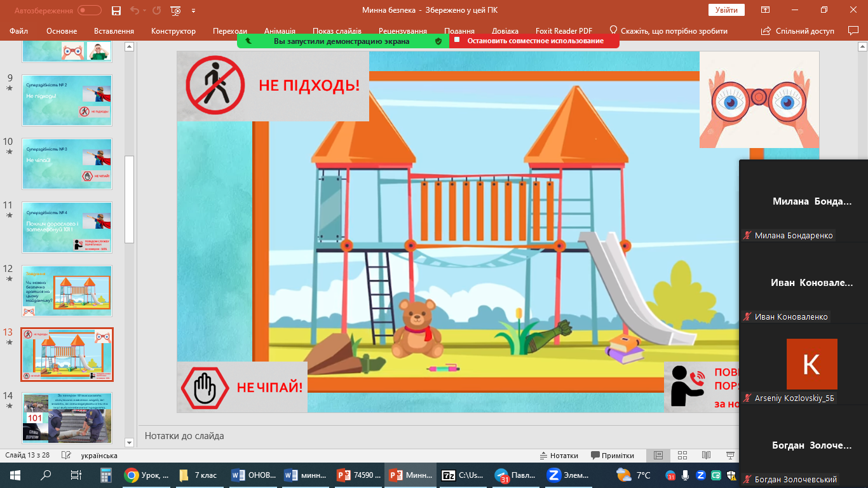
Task: Click the Увійти sign-in button
Action: 726,10
